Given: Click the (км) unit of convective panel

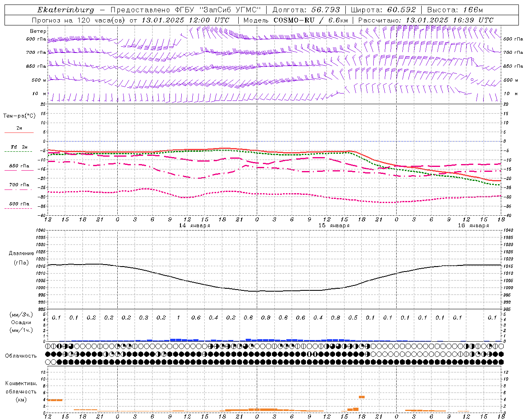Looking at the screenshot, I should pyautogui.click(x=21, y=399).
